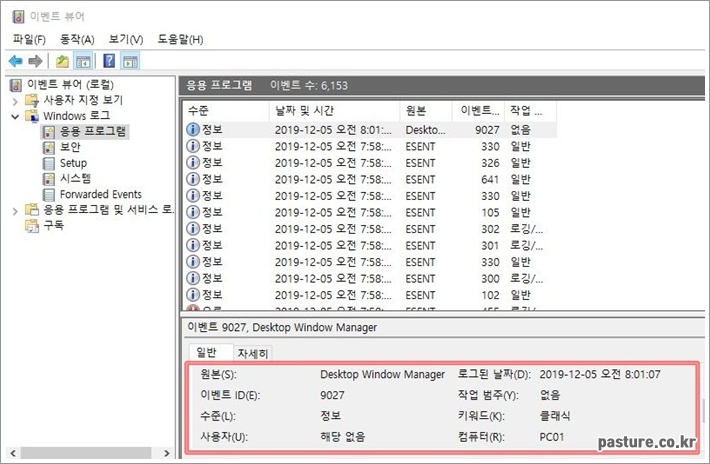Toggle the Show/Hide Console Tree icon
This screenshot has width=710, height=464.
(x=83, y=61)
